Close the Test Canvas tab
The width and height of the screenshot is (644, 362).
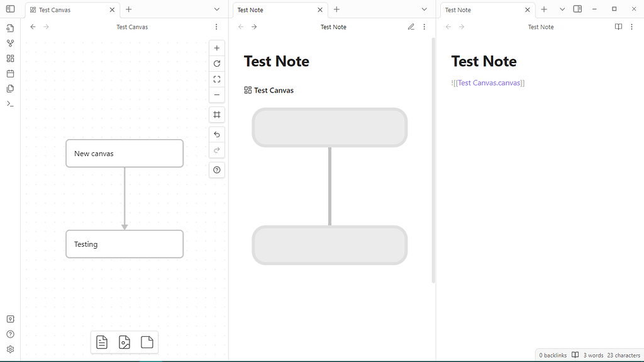point(112,10)
